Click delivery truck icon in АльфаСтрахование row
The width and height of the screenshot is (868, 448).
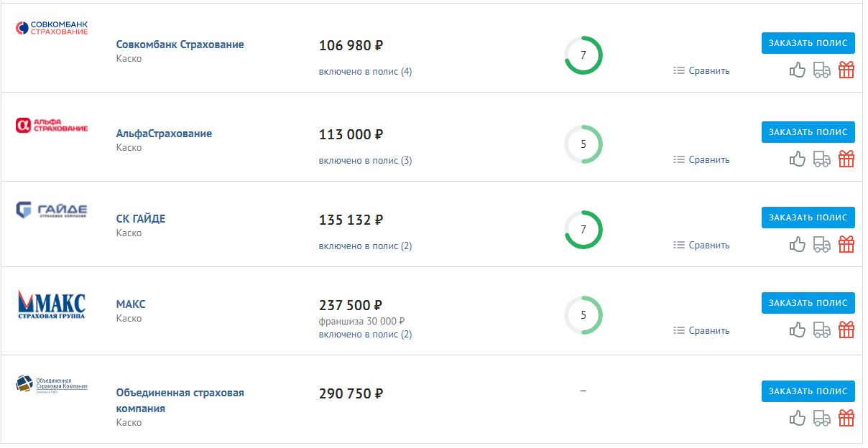point(821,159)
